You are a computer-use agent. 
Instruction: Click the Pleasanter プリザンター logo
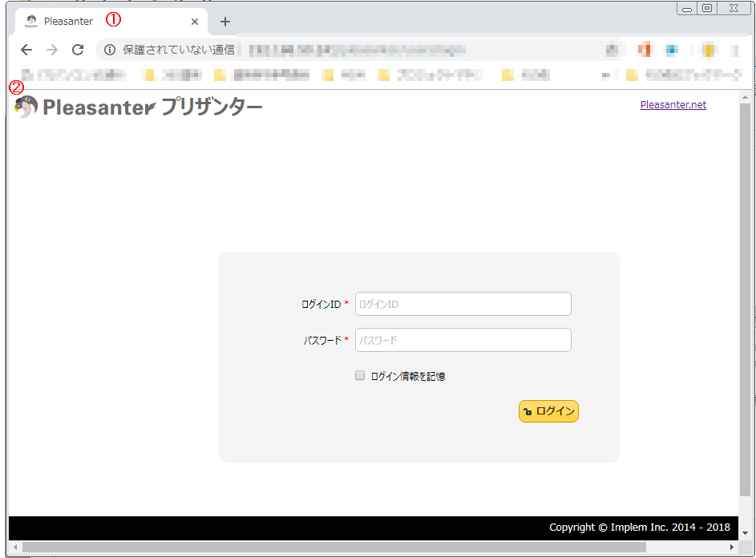click(139, 107)
